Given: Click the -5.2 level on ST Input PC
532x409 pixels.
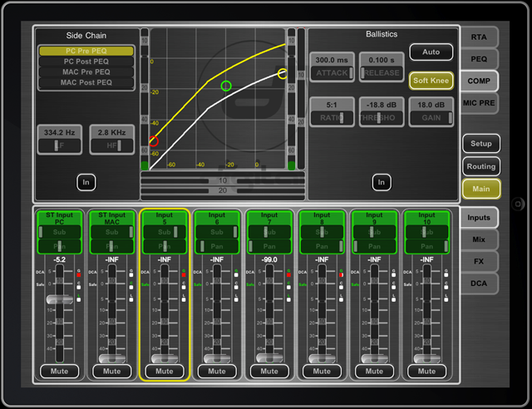Looking at the screenshot, I should [59, 259].
